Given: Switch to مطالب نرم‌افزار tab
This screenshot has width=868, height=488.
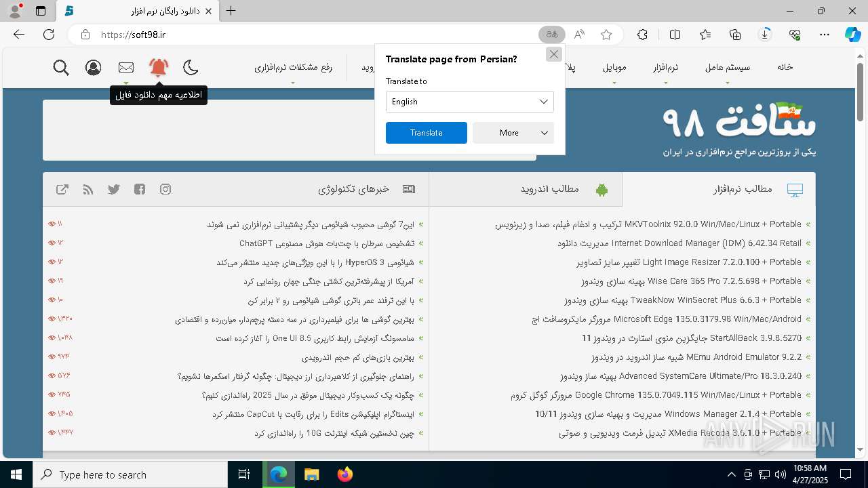Looking at the screenshot, I should [x=719, y=189].
